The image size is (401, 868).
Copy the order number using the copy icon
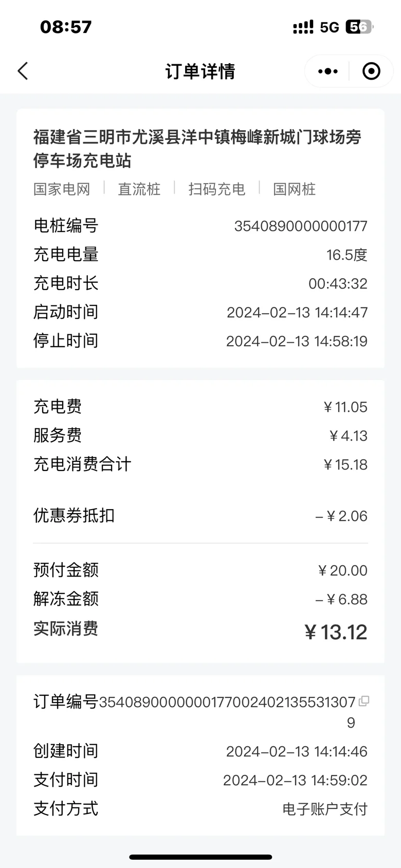364,701
